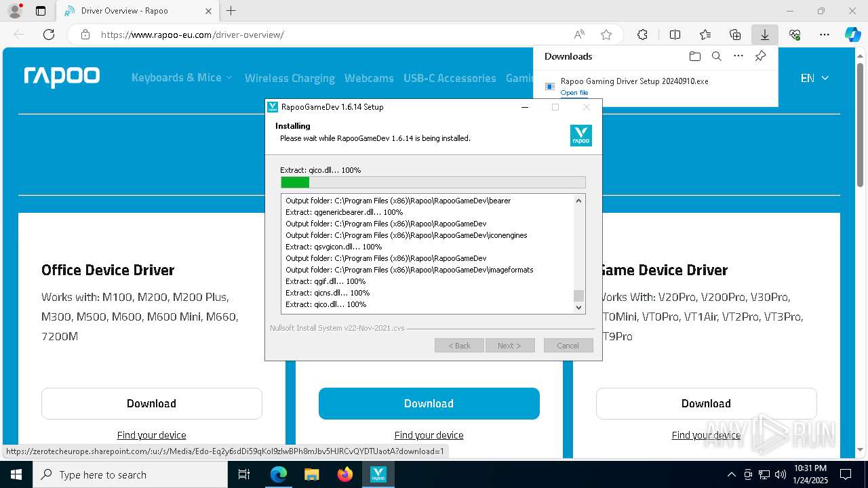Click the Edge profile avatar icon

(14, 11)
